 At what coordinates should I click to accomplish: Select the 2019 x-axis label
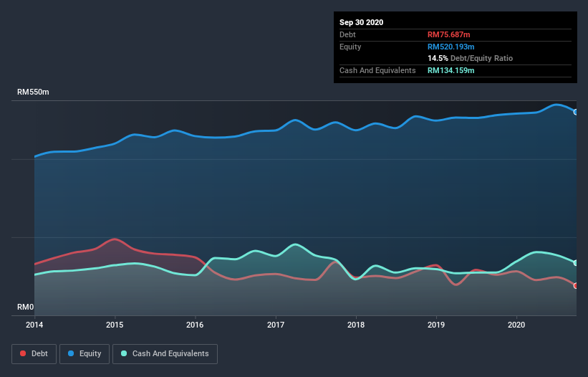(x=436, y=325)
